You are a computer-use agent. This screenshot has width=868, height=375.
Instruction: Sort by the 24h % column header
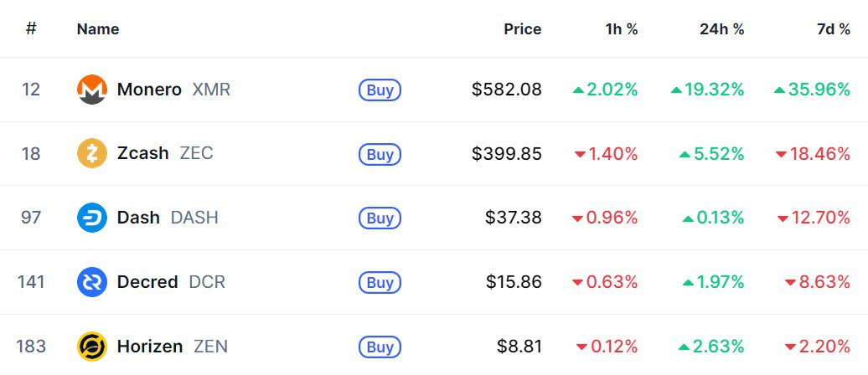(721, 29)
